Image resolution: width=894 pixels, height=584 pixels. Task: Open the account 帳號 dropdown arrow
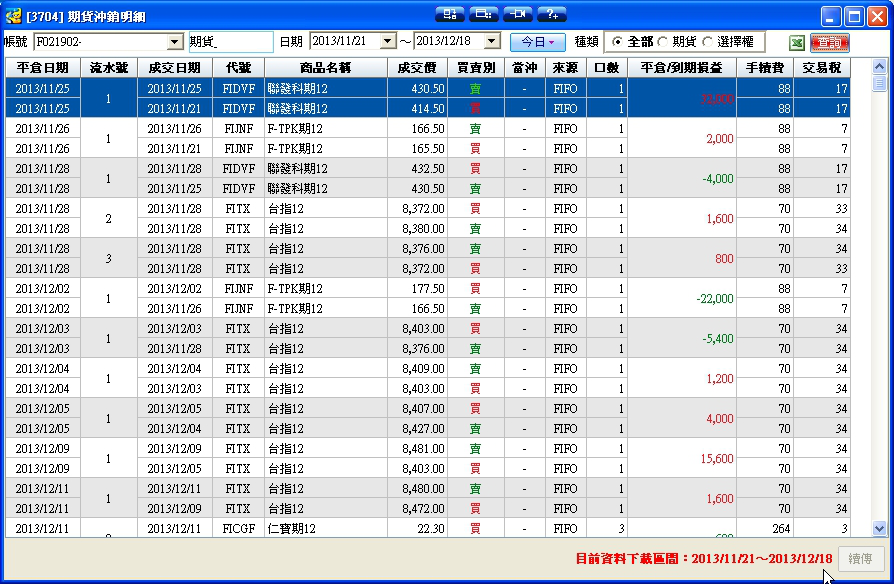click(x=174, y=42)
